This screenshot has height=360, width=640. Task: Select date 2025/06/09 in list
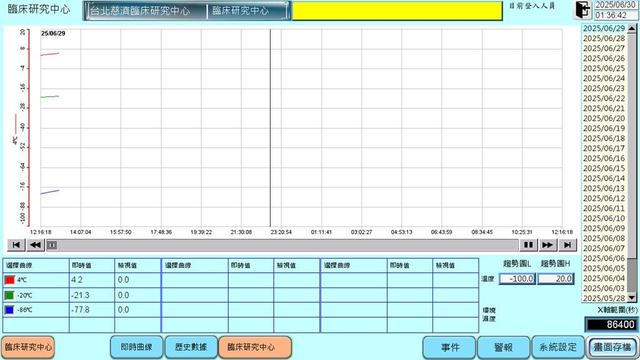point(604,229)
